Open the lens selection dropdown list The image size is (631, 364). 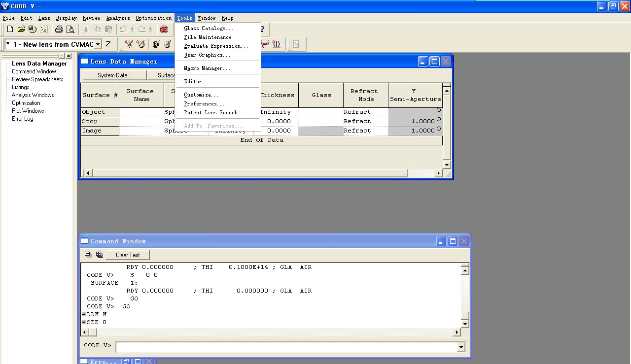pos(98,44)
